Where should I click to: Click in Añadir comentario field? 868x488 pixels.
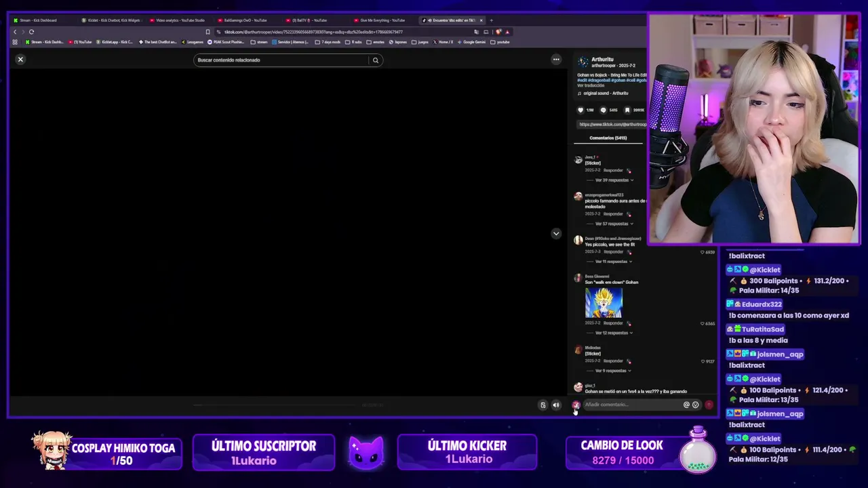click(632, 405)
